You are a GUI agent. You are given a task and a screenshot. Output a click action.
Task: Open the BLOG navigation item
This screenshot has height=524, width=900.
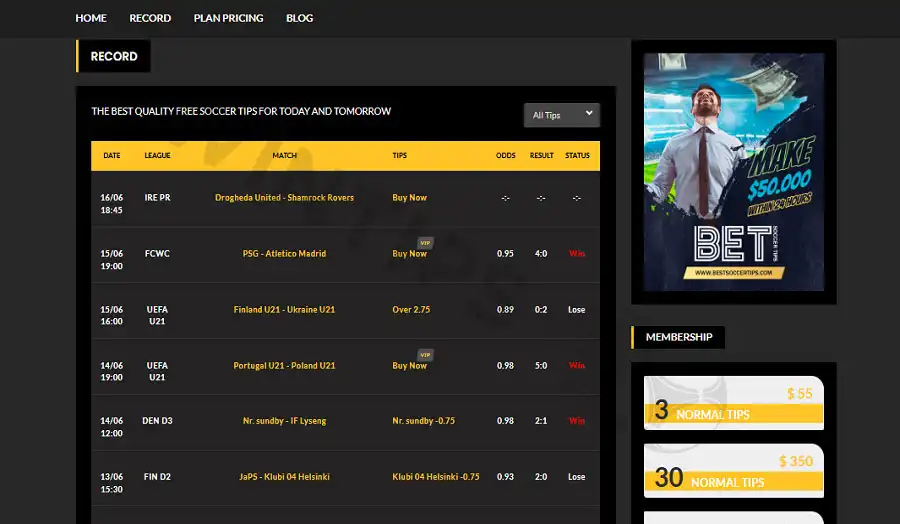click(300, 18)
